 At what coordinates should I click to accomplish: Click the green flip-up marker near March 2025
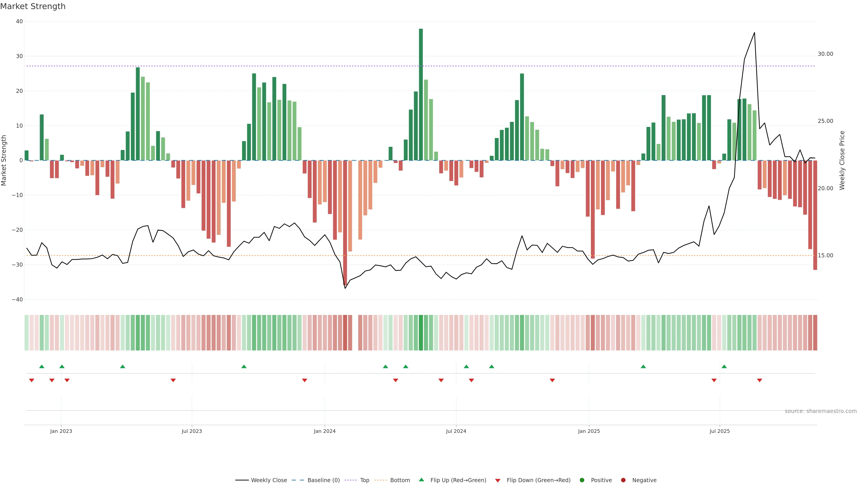click(x=643, y=366)
